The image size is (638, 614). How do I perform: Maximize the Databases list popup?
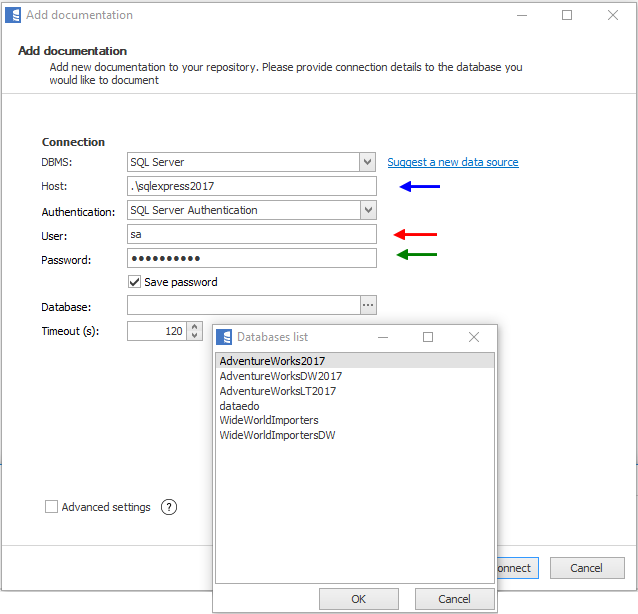pyautogui.click(x=428, y=337)
